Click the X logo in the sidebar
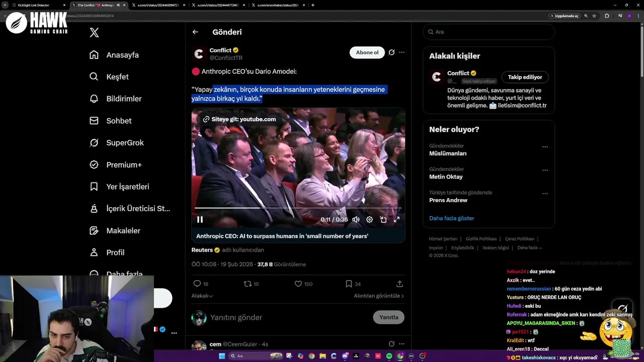 pos(94,33)
